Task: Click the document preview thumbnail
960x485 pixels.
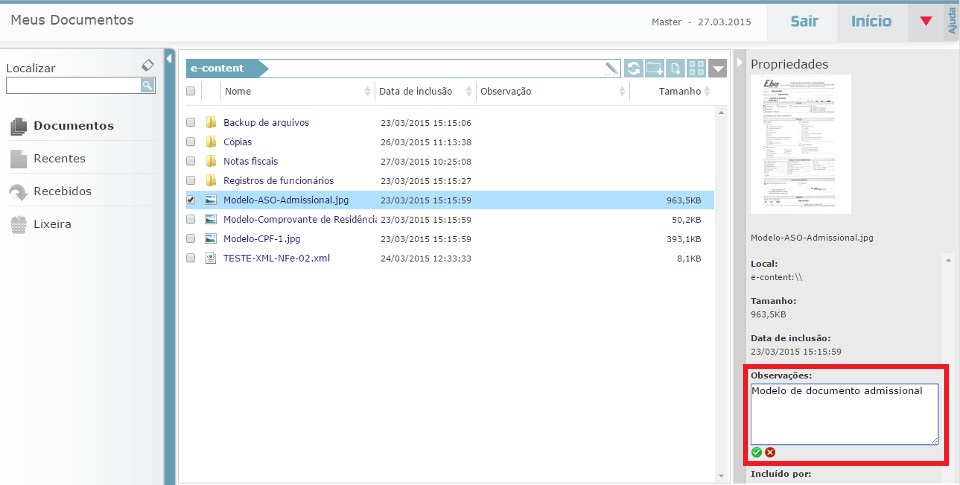Action: [801, 145]
